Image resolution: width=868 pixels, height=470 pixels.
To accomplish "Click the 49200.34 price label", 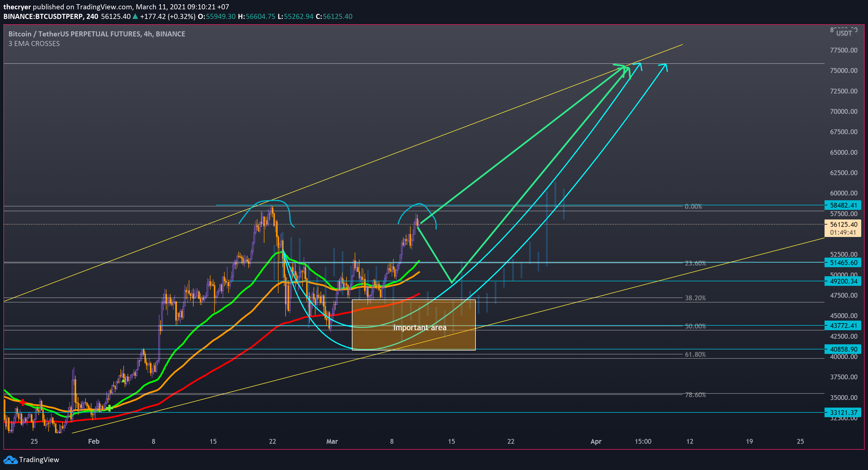I will (x=843, y=281).
